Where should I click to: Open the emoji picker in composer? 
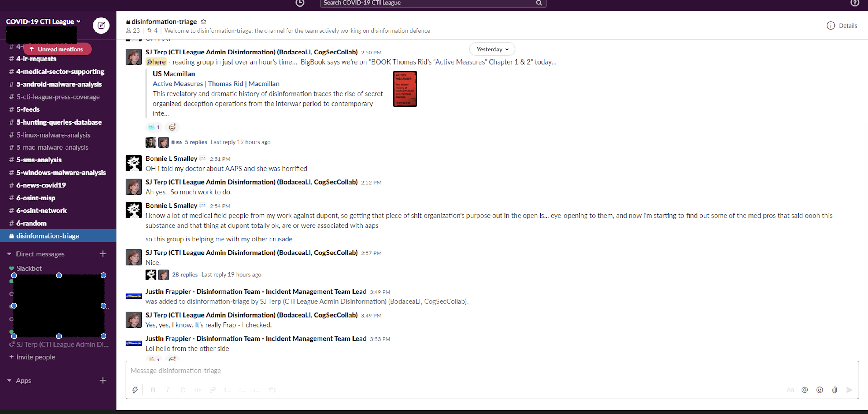pyautogui.click(x=819, y=390)
